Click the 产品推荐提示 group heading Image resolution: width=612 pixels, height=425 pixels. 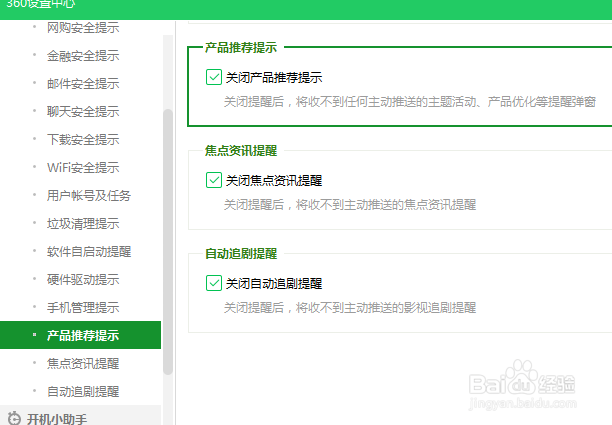pos(241,48)
